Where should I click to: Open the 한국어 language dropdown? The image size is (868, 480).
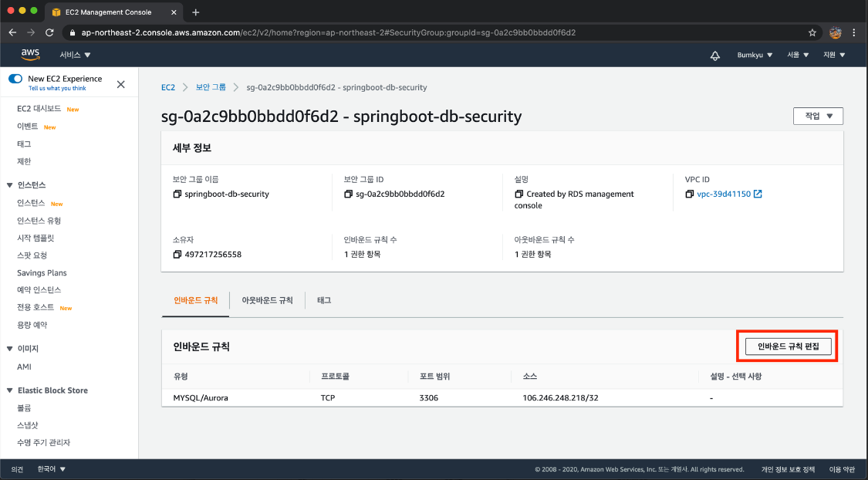[52, 469]
